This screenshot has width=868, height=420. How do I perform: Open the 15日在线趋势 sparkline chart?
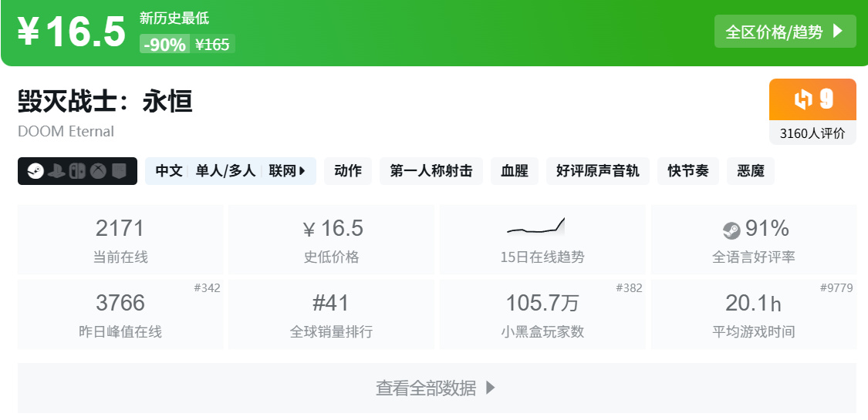(537, 227)
